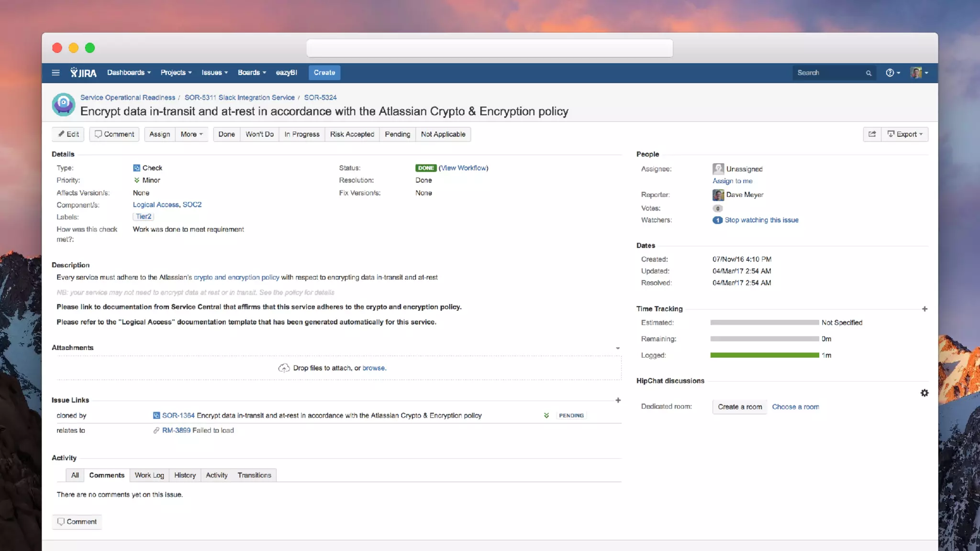
Task: Click the project avatar icon
Action: coord(64,105)
